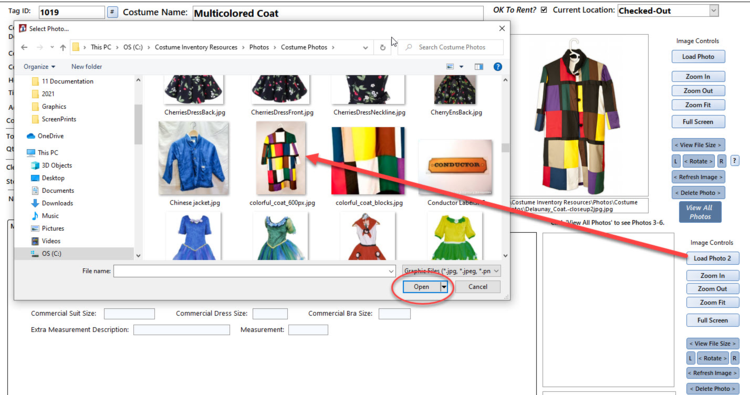Open Desktop in navigation pane
Image resolution: width=750 pixels, height=395 pixels.
point(47,178)
